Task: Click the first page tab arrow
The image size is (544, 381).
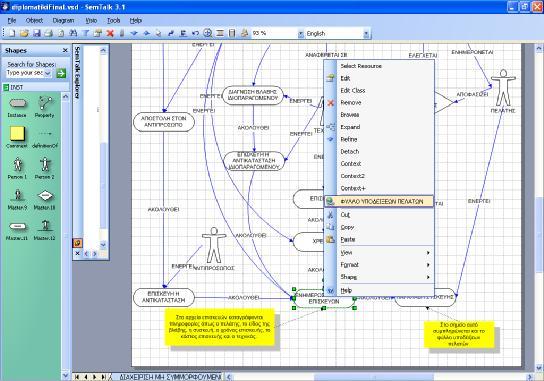Action: [77, 376]
